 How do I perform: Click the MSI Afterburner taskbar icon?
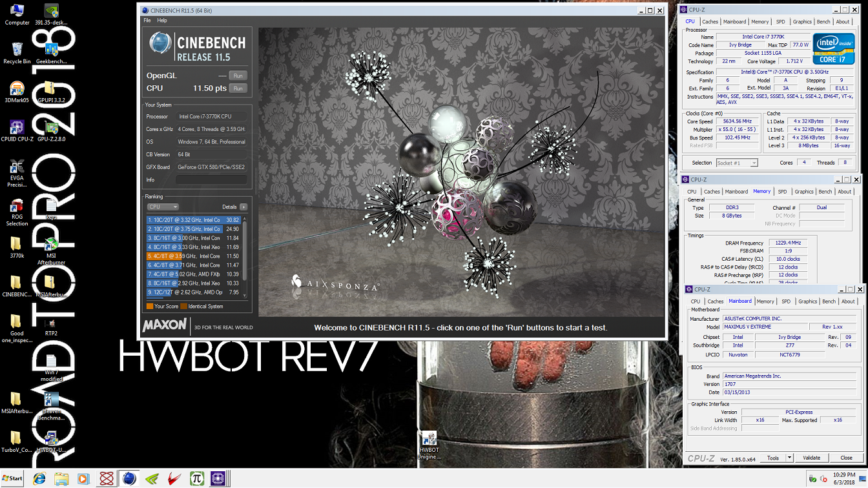pyautogui.click(x=174, y=478)
